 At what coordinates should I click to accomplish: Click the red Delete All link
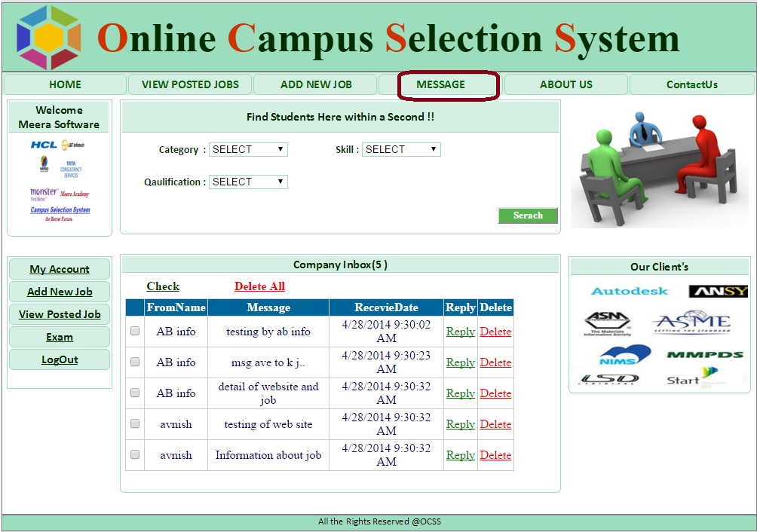(x=259, y=286)
